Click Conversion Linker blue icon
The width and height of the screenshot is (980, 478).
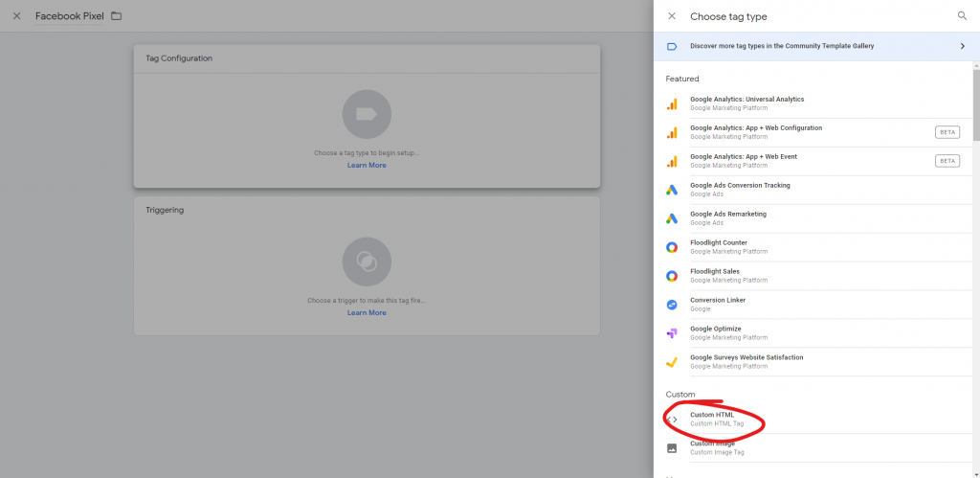pos(672,305)
